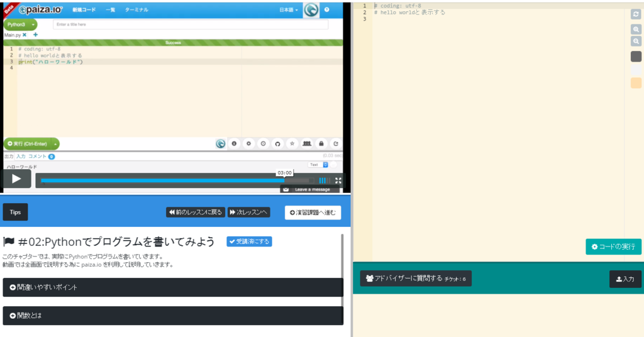
Task: Click the Success status bar
Action: click(x=173, y=43)
